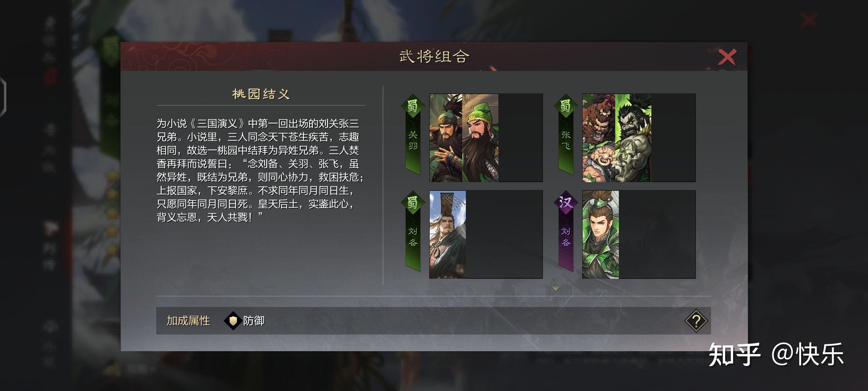Click the 武将组合 header title
868x391 pixels.
coord(434,56)
